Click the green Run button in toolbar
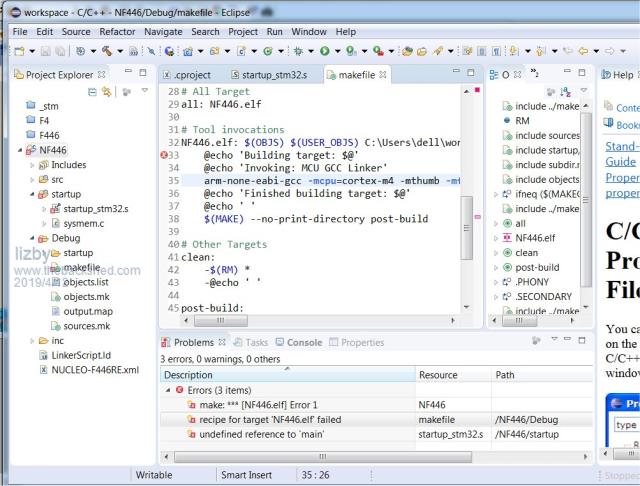This screenshot has width=640, height=486. click(x=322, y=49)
